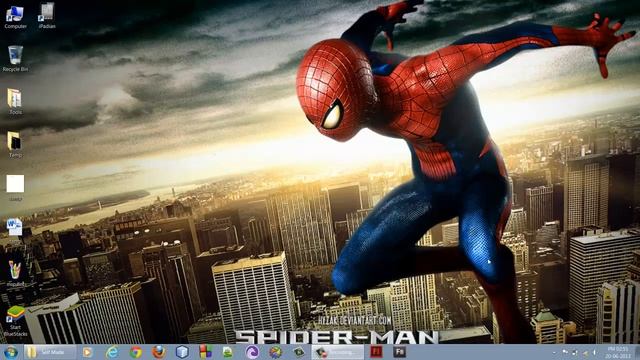The width and height of the screenshot is (640, 360).
Task: Switch to the open folder window in taskbar
Action: pyautogui.click(x=50, y=352)
